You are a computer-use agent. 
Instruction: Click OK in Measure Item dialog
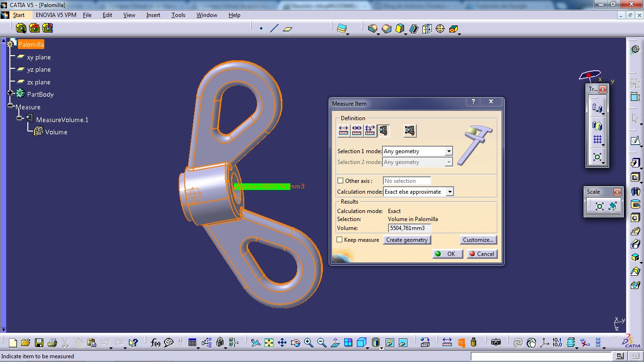click(447, 254)
